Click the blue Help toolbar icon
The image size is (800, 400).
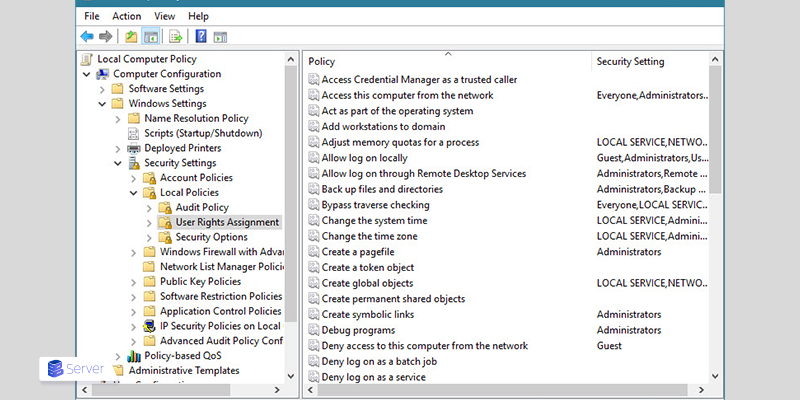point(201,36)
